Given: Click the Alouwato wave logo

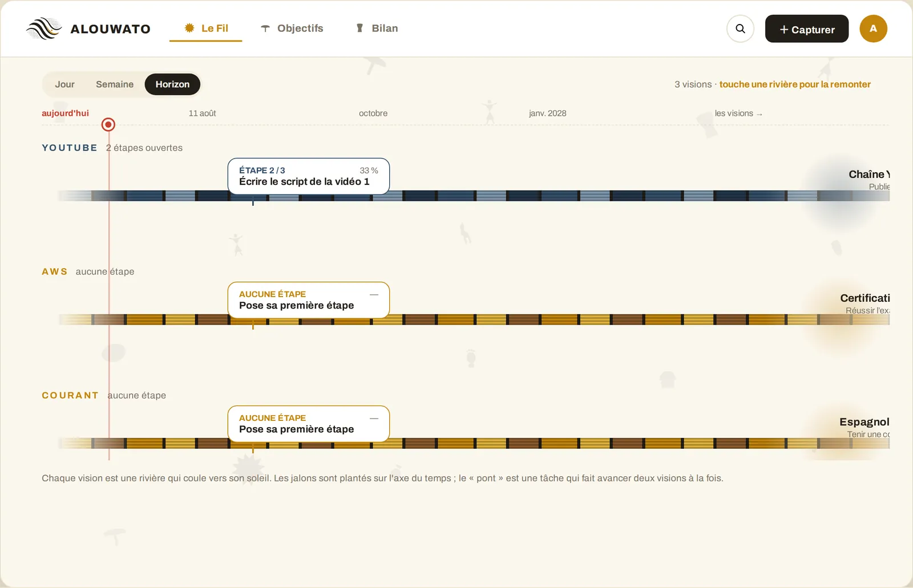Looking at the screenshot, I should (x=44, y=29).
